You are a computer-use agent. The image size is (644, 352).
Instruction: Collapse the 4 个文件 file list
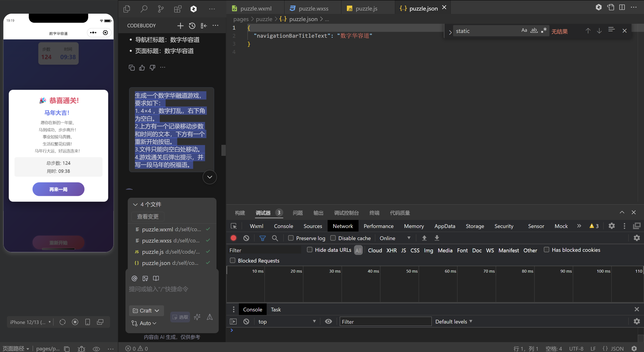[136, 204]
